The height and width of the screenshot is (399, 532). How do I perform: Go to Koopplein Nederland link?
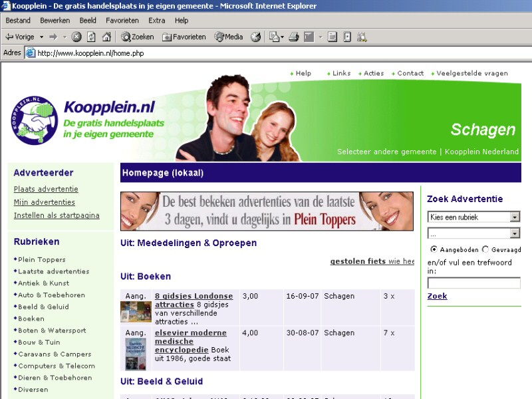[x=481, y=152]
